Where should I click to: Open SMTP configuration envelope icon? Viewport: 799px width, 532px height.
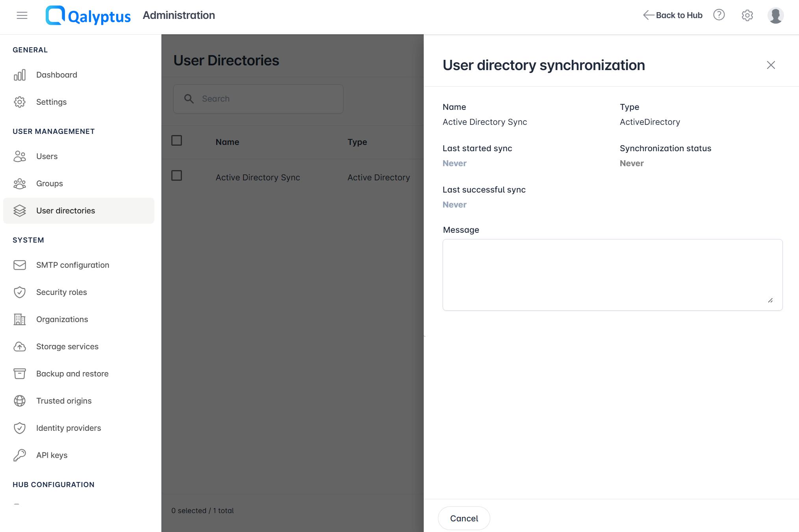pyautogui.click(x=20, y=265)
